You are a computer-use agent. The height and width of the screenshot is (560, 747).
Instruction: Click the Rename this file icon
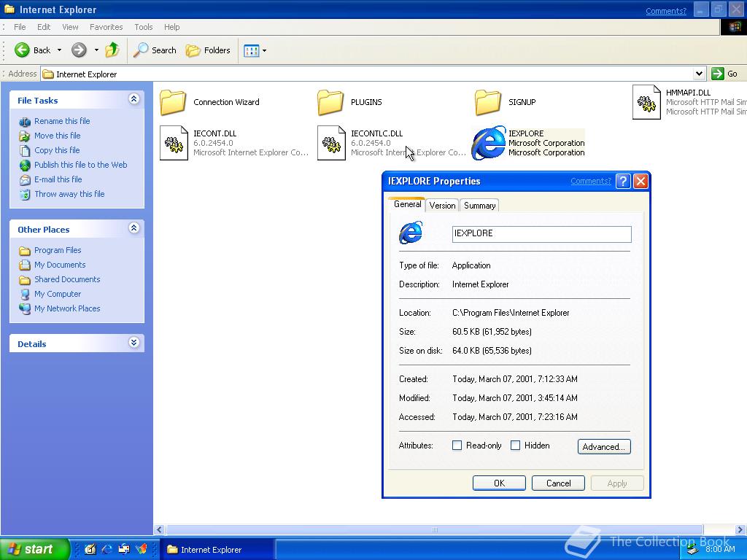click(25, 122)
